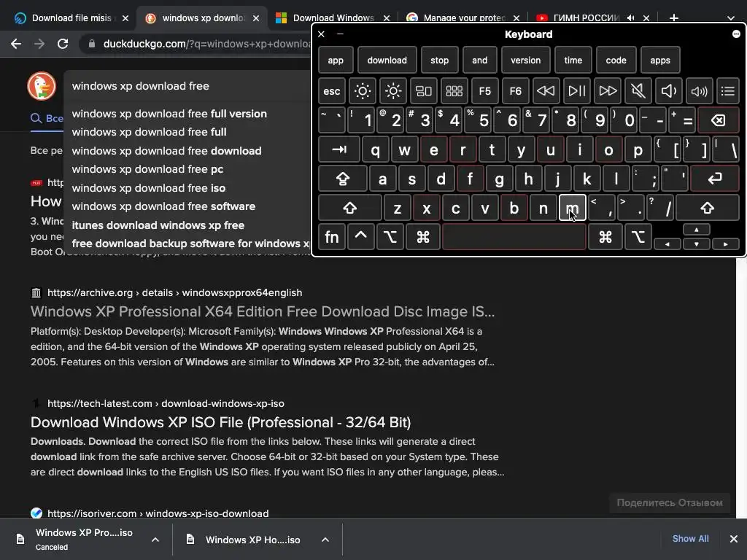Image resolution: width=747 pixels, height=560 pixels.
Task: Choose the 'apps' typing suggestion
Action: (x=659, y=60)
